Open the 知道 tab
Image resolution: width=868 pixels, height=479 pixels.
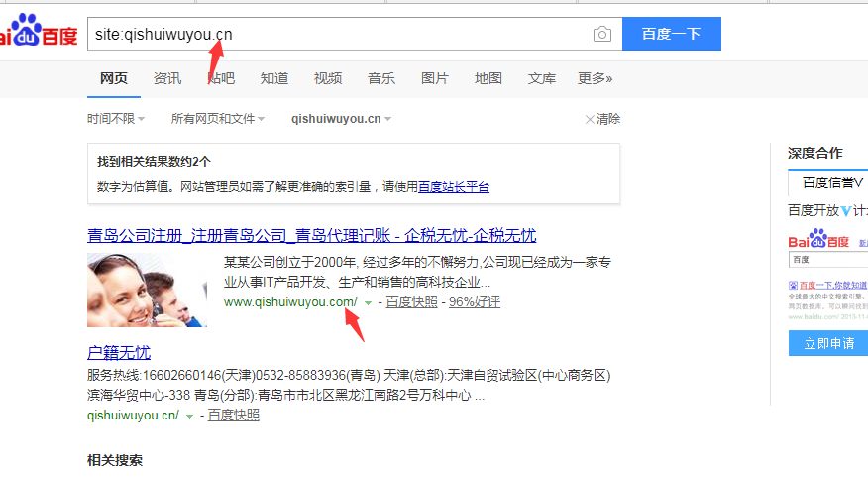(274, 78)
